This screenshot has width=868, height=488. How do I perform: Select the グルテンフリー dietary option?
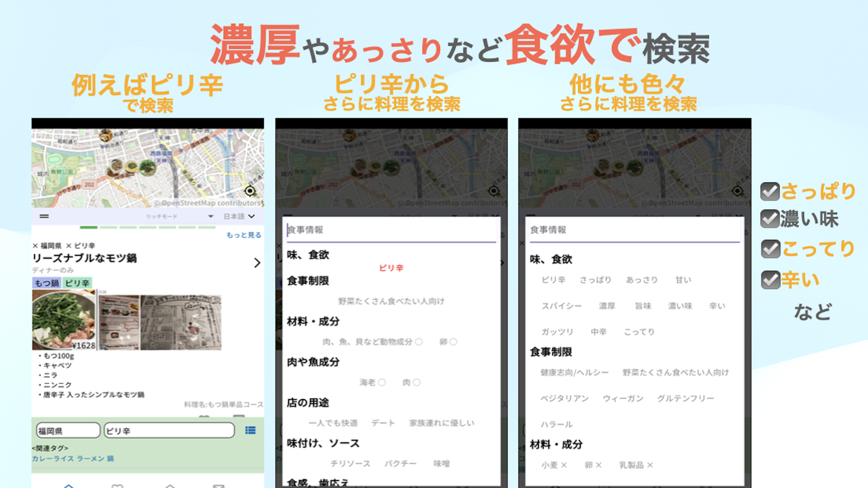point(686,398)
